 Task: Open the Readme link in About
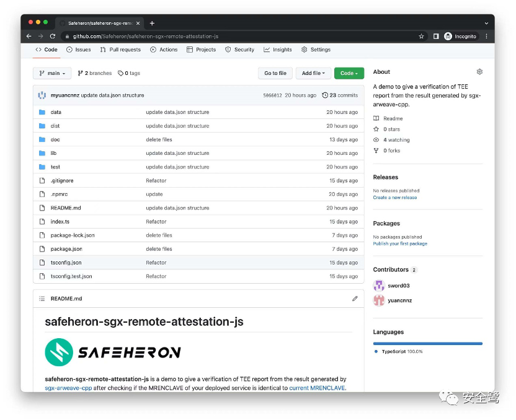pos(388,118)
